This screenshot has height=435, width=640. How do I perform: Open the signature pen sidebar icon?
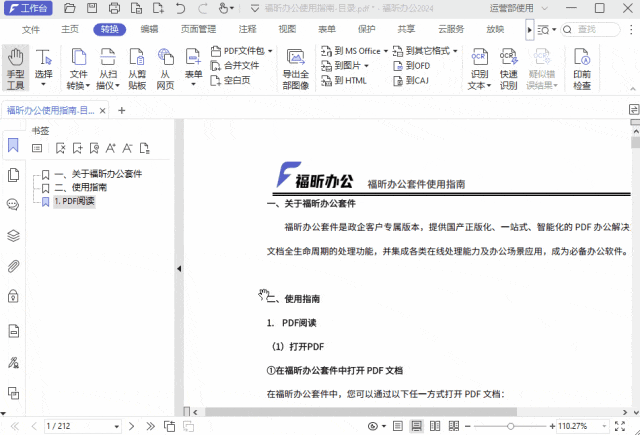(x=13, y=362)
